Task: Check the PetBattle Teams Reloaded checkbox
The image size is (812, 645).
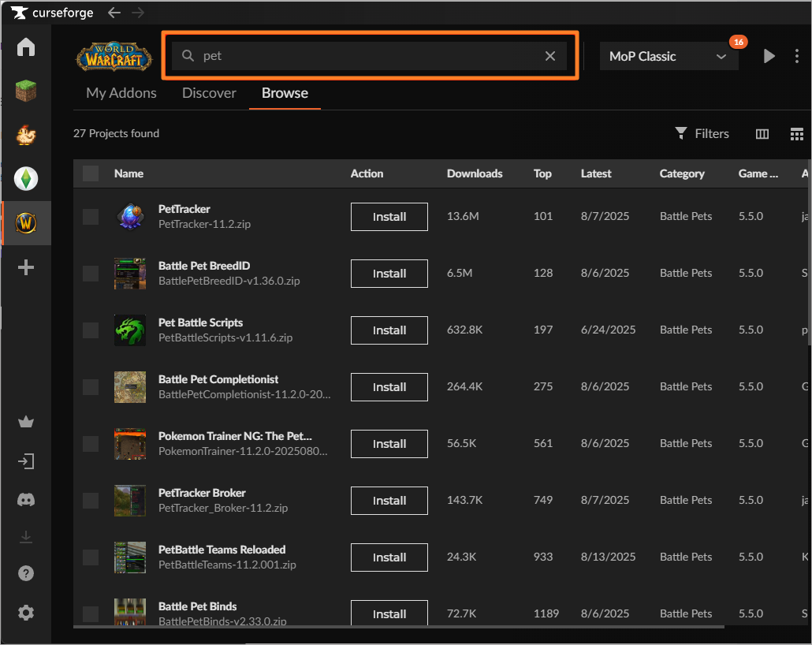Action: (91, 557)
